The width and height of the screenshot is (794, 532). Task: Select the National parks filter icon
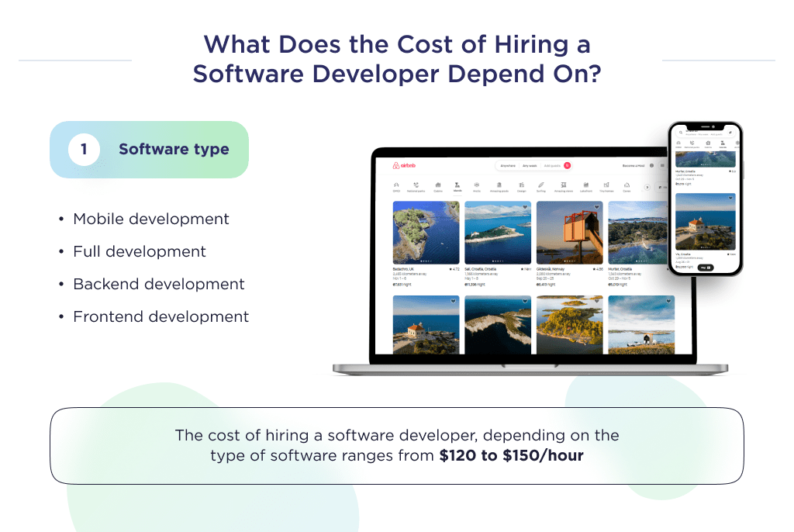[x=415, y=186]
